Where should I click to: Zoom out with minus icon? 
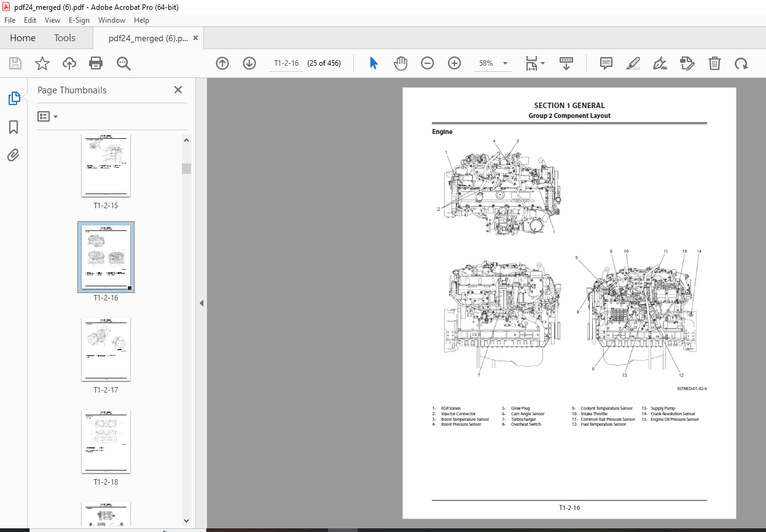(x=428, y=63)
